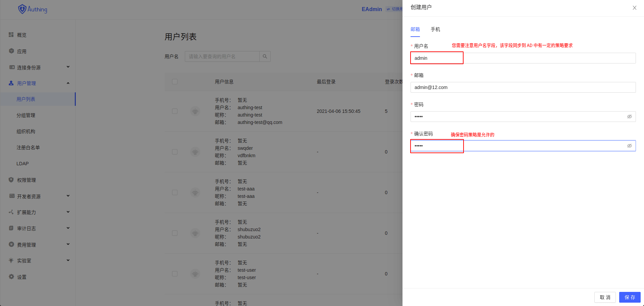The width and height of the screenshot is (644, 306).
Task: Save the new user with 保存 button
Action: tap(630, 297)
